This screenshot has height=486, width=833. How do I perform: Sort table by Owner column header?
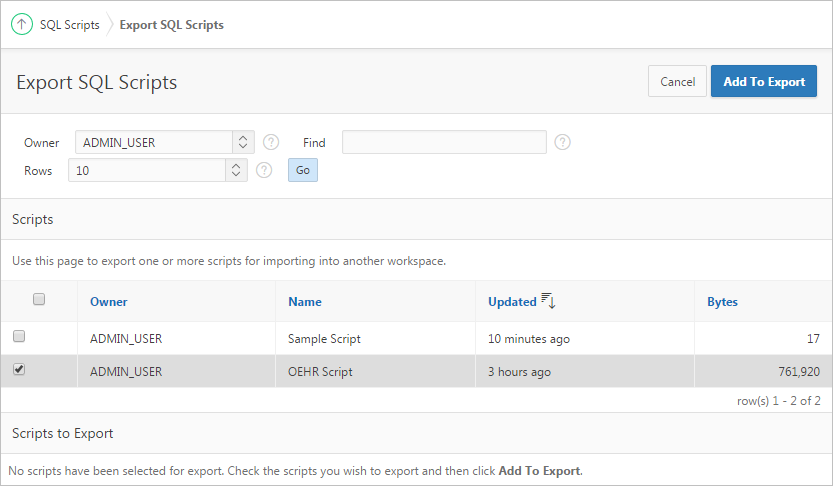click(108, 301)
